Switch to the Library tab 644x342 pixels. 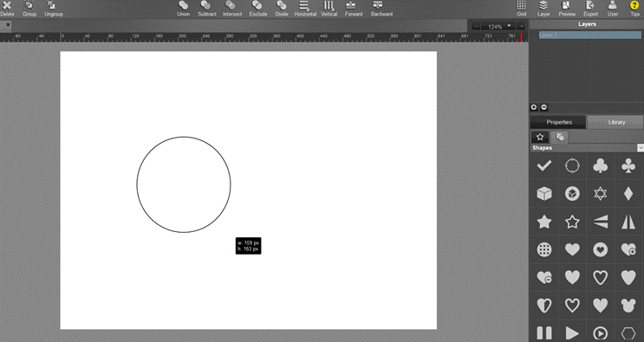615,122
